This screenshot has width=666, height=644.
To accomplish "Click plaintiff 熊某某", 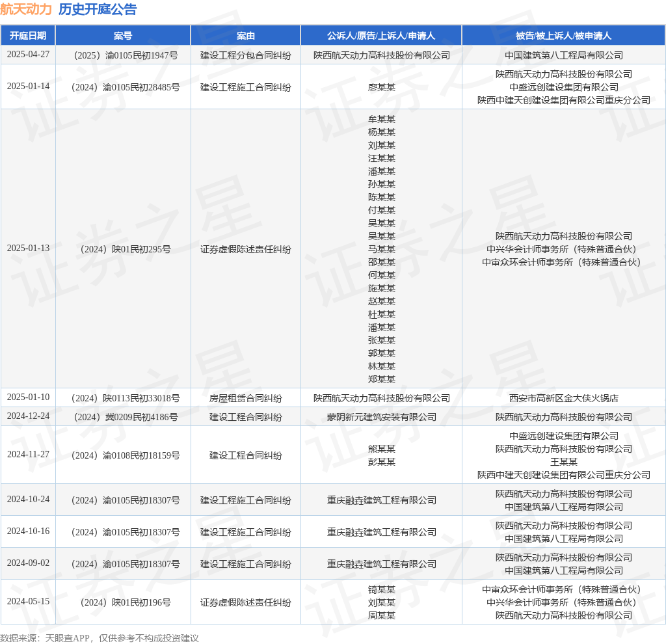I will (x=381, y=449).
